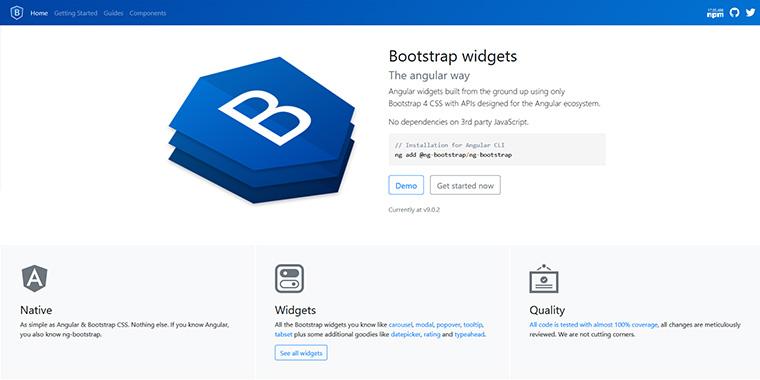Click the ng add @ng-bootstrap/ng-bootstrap command
The image size is (760, 380).
454,155
